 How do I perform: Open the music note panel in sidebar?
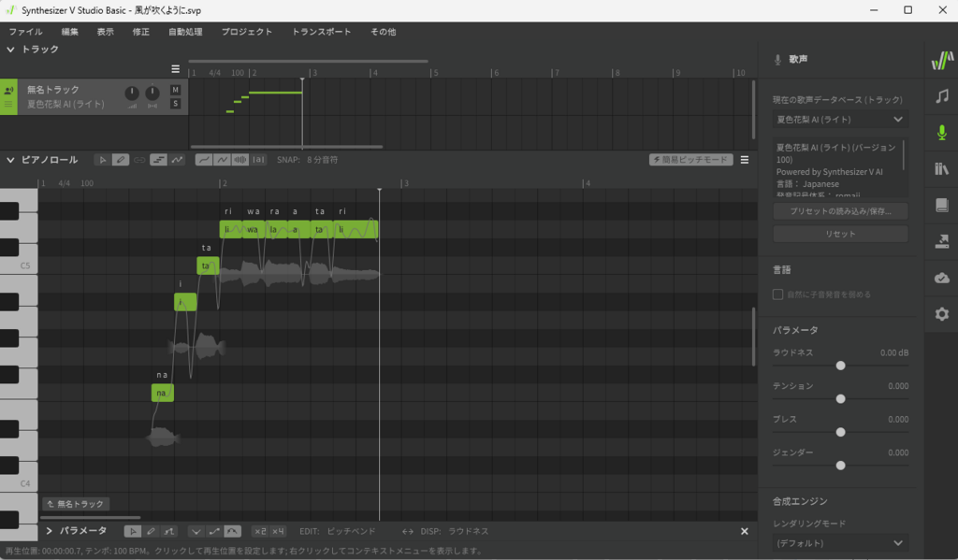pyautogui.click(x=941, y=96)
